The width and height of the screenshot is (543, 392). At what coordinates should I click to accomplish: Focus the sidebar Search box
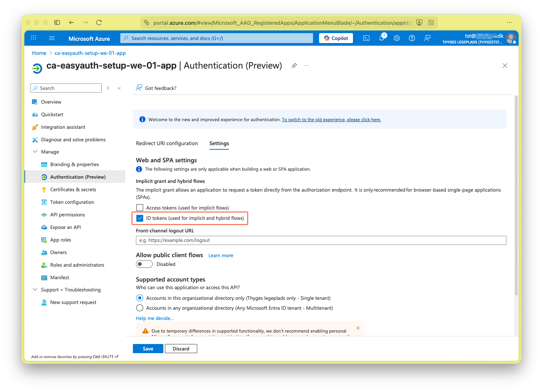coord(66,88)
